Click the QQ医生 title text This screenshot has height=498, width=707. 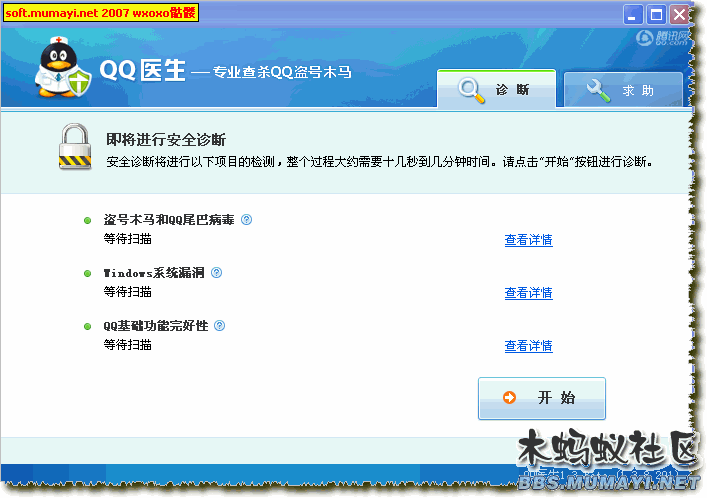[x=142, y=70]
